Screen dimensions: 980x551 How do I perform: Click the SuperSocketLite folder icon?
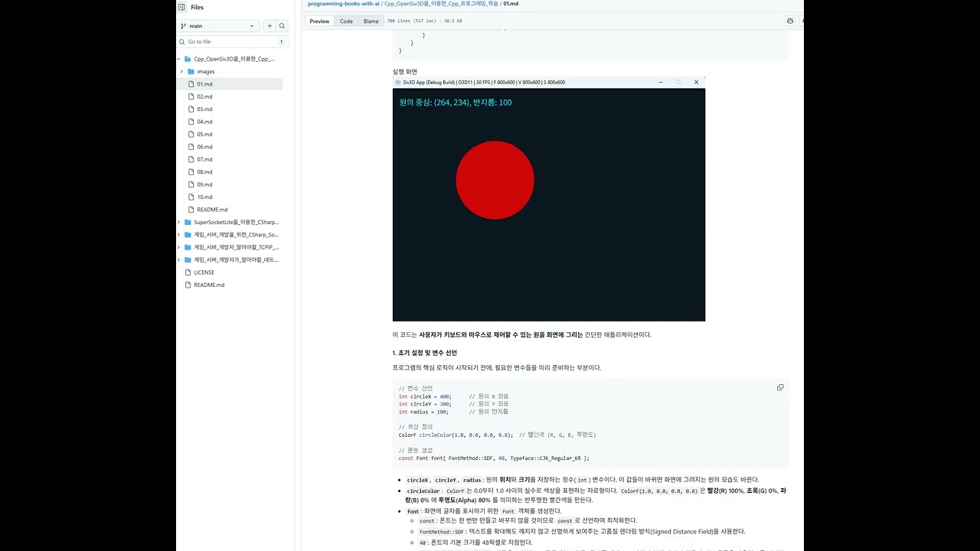188,222
